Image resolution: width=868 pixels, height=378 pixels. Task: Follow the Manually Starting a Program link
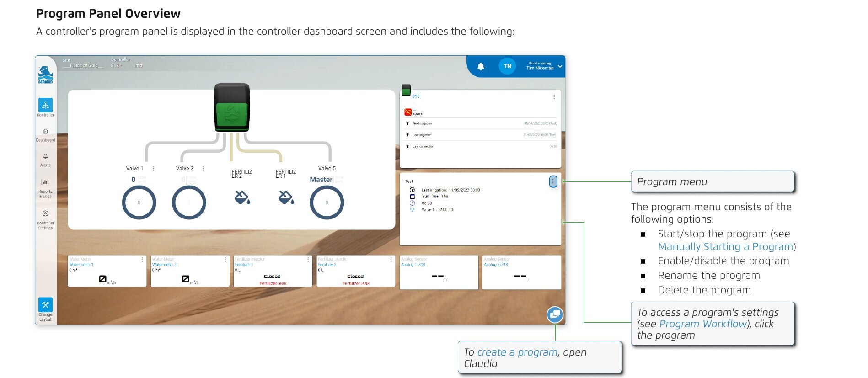click(725, 247)
